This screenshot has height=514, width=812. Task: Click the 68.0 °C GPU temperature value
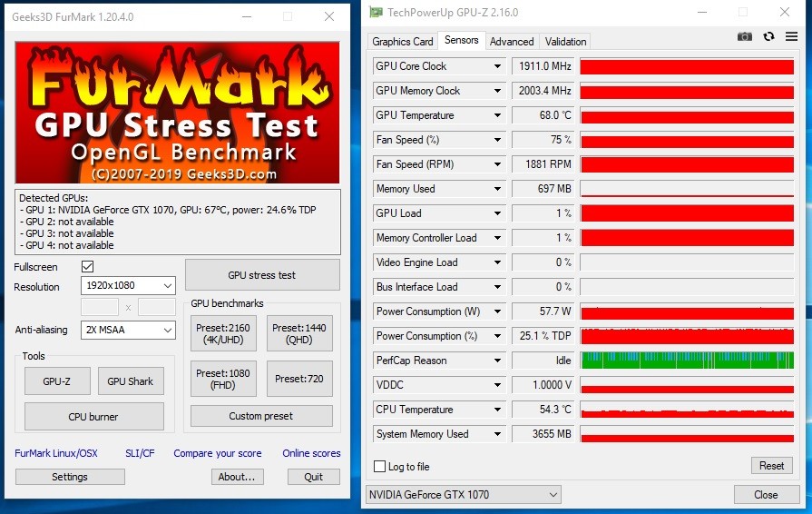click(543, 115)
